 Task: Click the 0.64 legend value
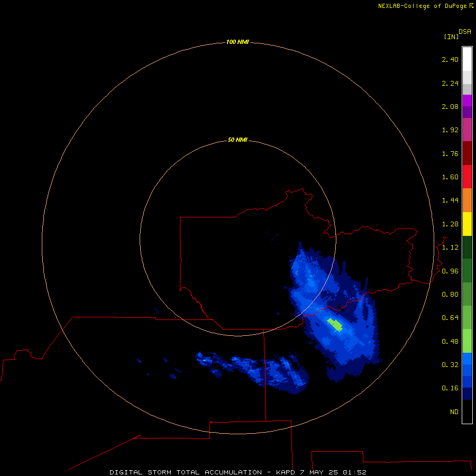pyautogui.click(x=450, y=318)
